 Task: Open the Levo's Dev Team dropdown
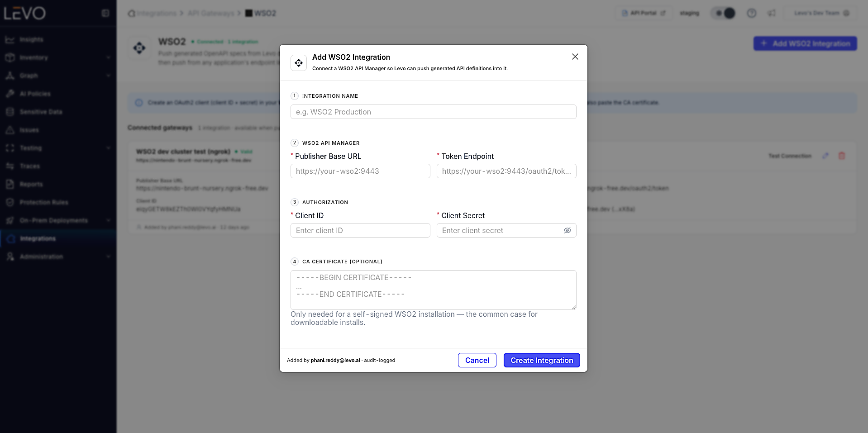pyautogui.click(x=821, y=13)
